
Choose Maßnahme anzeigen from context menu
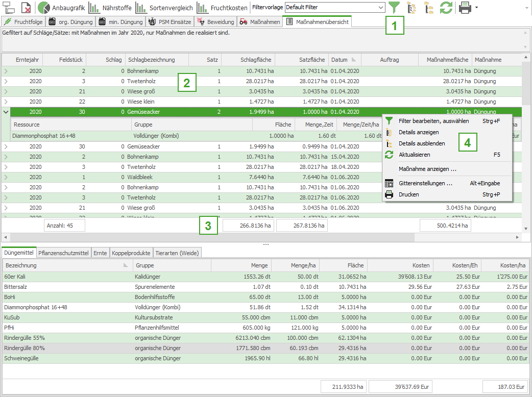point(427,169)
